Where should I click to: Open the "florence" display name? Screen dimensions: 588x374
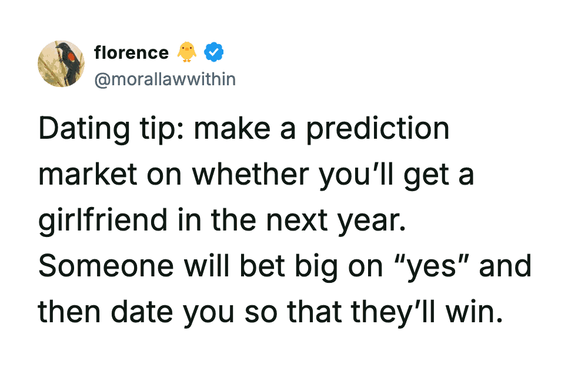tap(131, 54)
